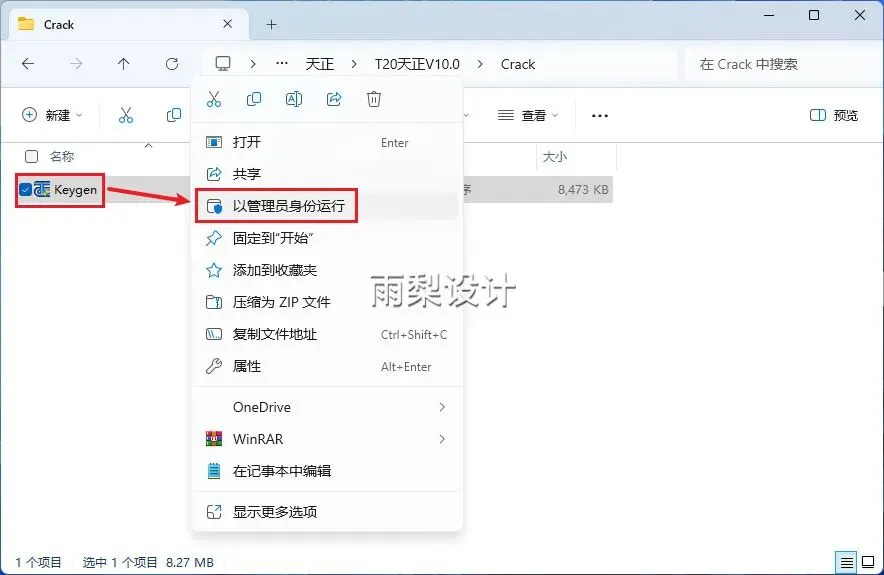Screen dimensions: 884x575
Task: Click the Share icon in context menu top row
Action: pyautogui.click(x=334, y=99)
